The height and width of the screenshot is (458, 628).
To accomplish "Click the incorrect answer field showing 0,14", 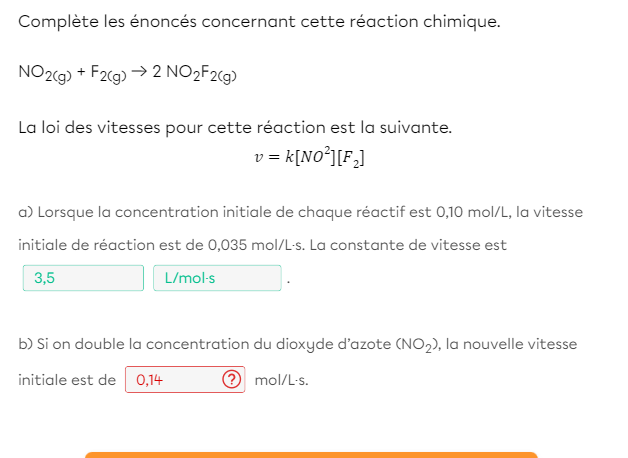I will [x=172, y=380].
